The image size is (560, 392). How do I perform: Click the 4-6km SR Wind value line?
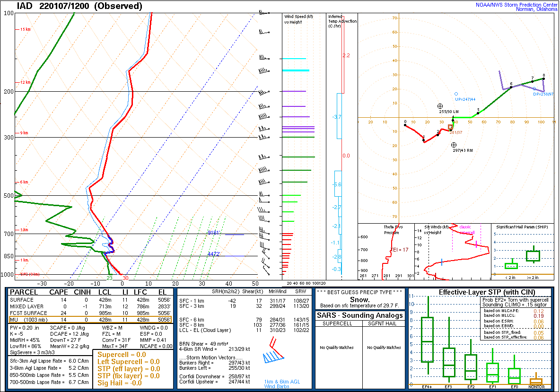[x=215, y=349]
